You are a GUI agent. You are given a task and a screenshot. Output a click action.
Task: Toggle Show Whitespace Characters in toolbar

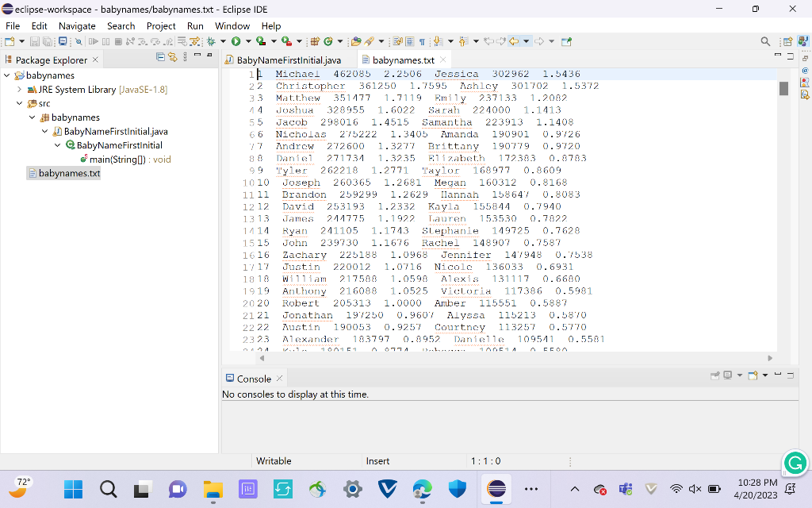click(423, 40)
